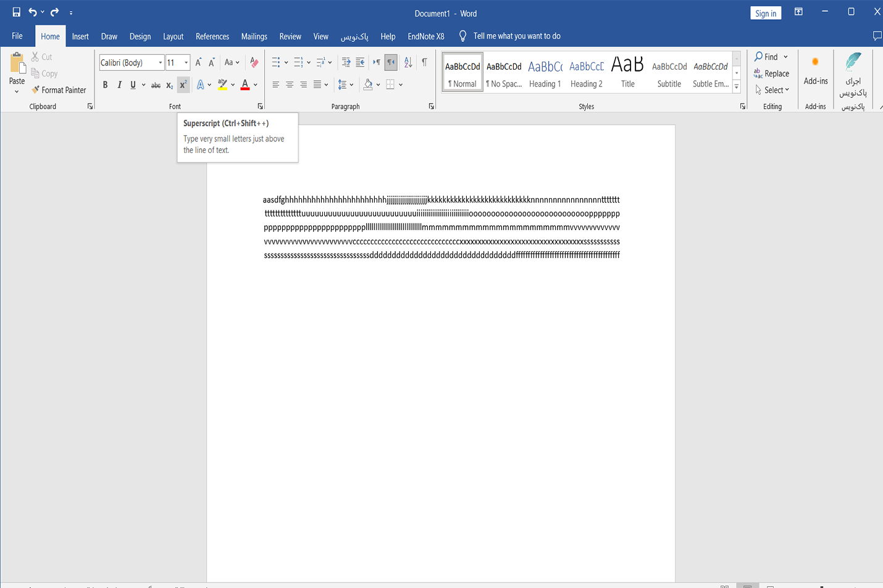Open the EndNote X8 tab
The image size is (883, 588).
426,36
